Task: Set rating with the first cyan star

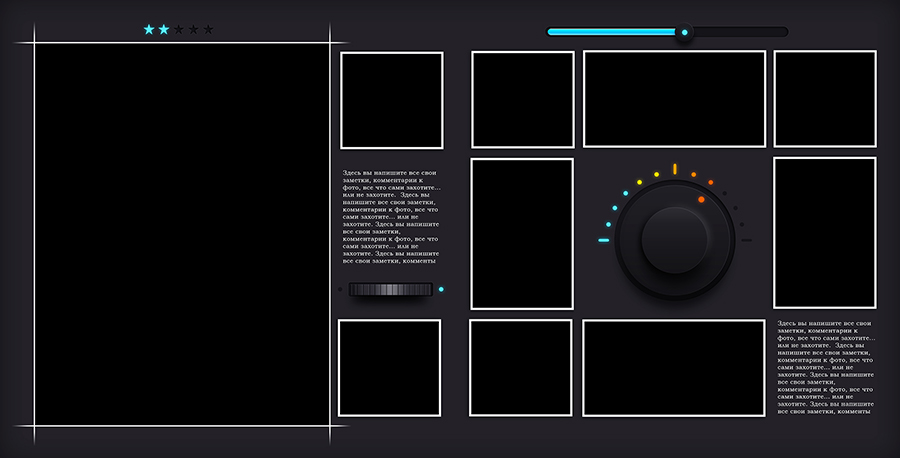Action: (149, 29)
